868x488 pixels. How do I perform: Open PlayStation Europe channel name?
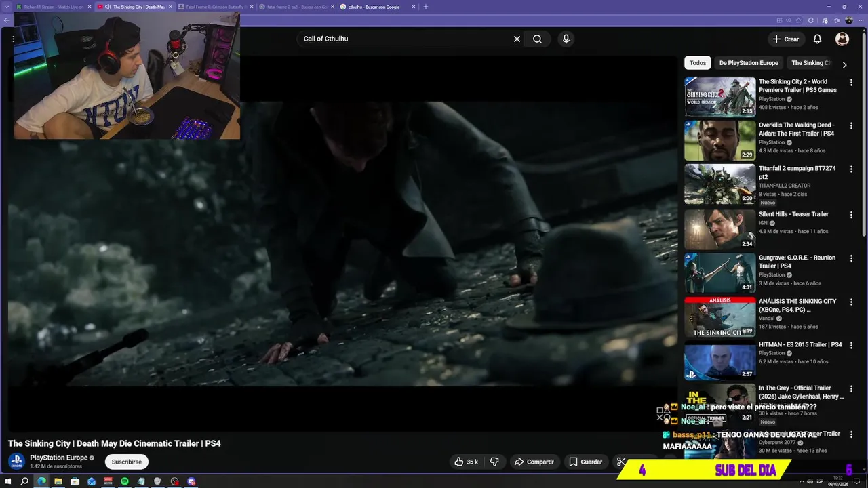pos(58,457)
